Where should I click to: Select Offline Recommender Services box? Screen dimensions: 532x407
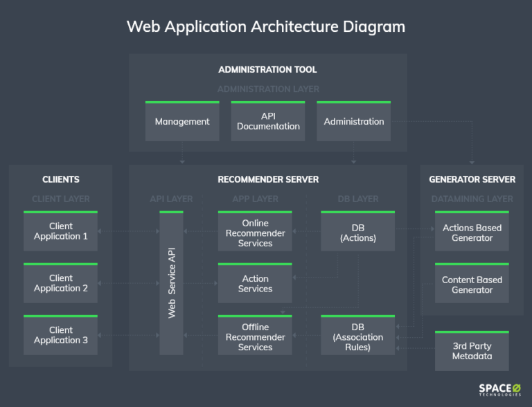click(255, 335)
